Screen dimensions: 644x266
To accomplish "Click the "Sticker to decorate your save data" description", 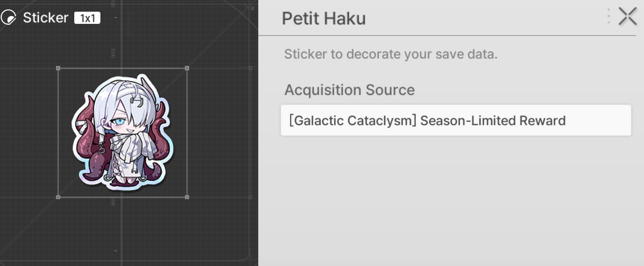I will coord(390,54).
